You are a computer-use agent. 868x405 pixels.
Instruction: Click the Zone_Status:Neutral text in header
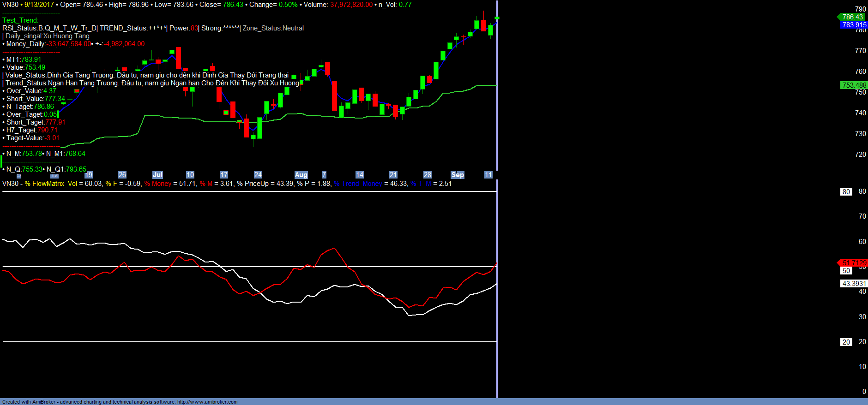coord(273,28)
